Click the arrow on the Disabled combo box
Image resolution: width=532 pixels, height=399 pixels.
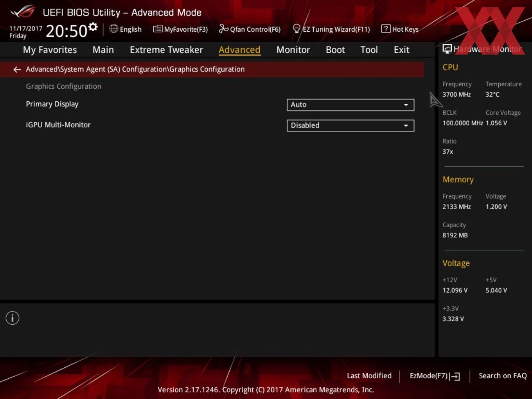406,126
